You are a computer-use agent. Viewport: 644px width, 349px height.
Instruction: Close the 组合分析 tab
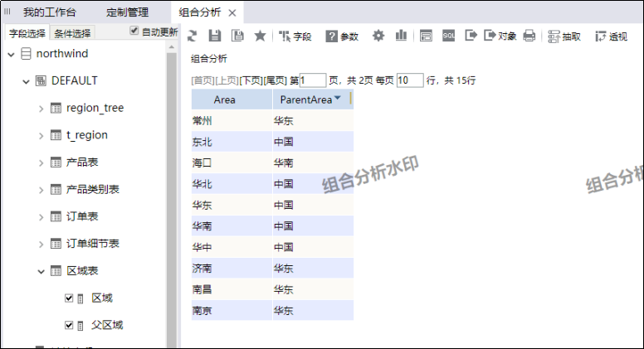click(232, 13)
